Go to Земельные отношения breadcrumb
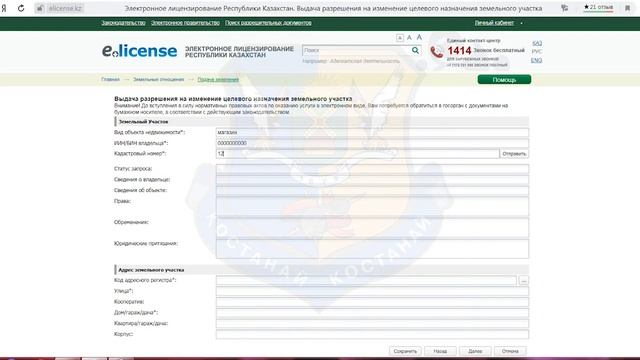Screen dimensions: 640x360 158,79
